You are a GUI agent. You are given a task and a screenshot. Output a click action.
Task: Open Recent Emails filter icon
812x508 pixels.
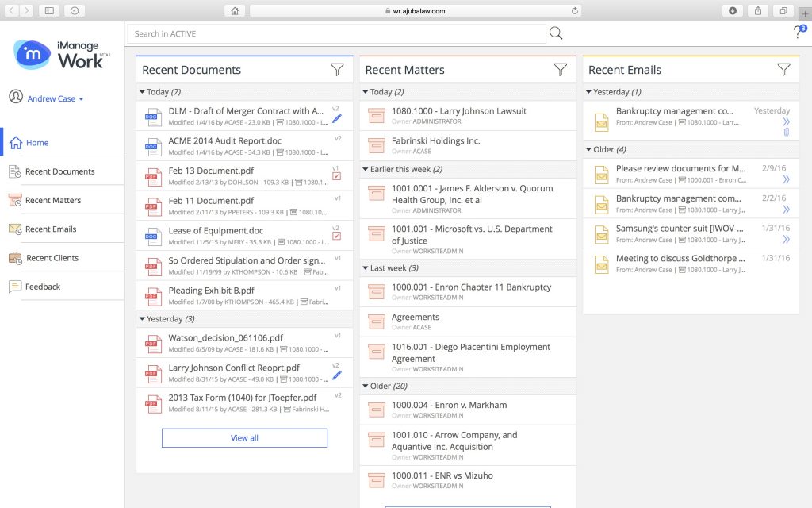click(x=783, y=70)
